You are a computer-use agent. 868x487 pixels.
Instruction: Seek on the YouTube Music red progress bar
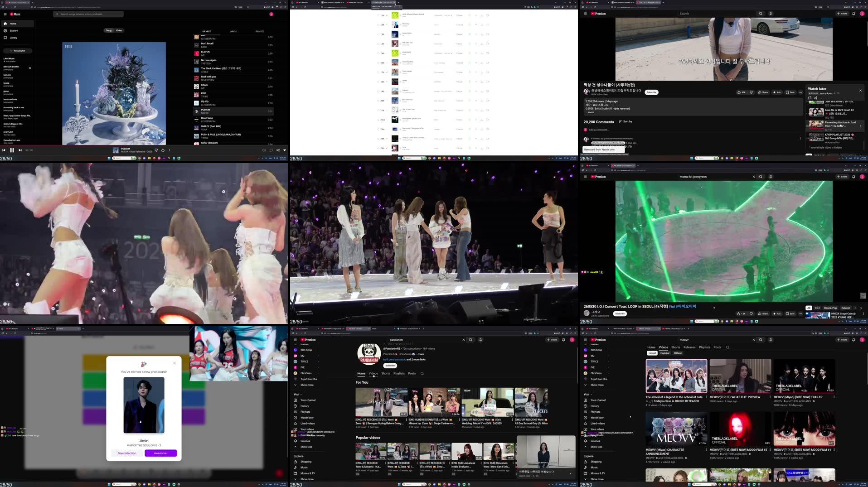pos(144,145)
